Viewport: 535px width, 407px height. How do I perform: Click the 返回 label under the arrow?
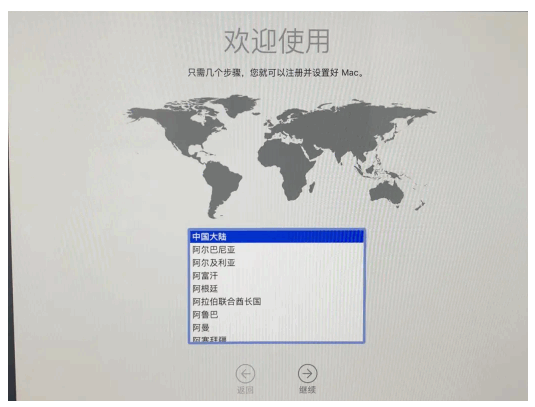[x=245, y=390]
